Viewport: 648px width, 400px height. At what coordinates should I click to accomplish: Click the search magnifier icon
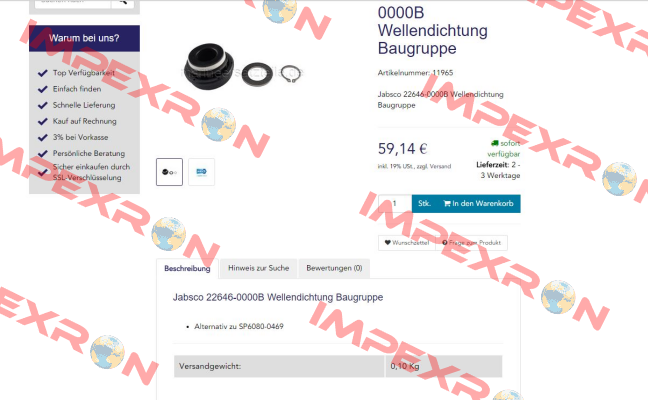click(x=123, y=2)
